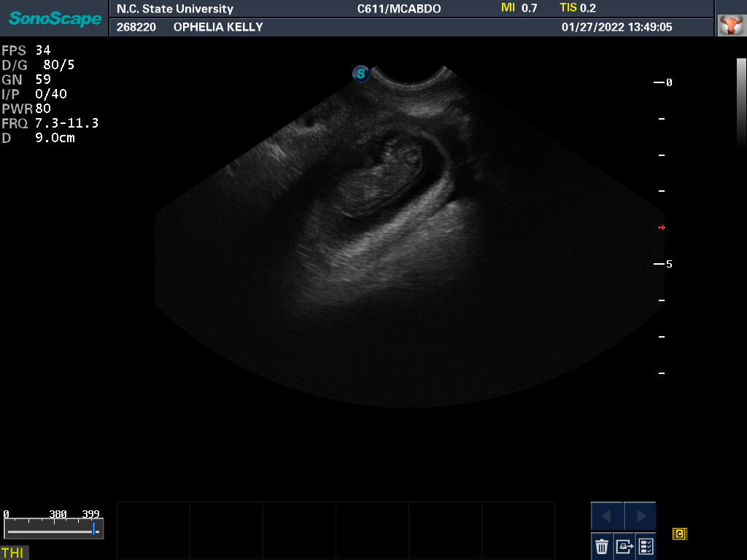Click the trash can delete icon
Image resolution: width=747 pixels, height=560 pixels.
point(602,545)
